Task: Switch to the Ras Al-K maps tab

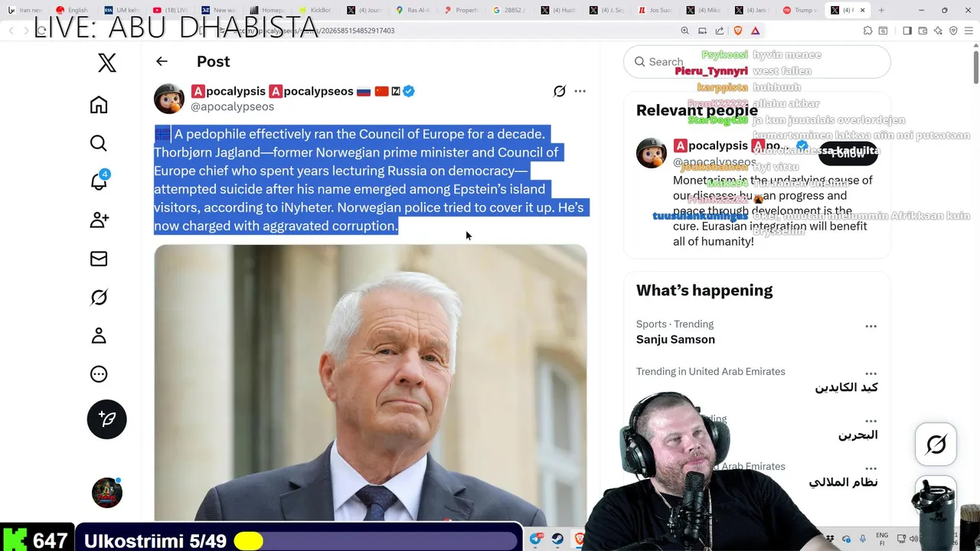Action: click(412, 10)
